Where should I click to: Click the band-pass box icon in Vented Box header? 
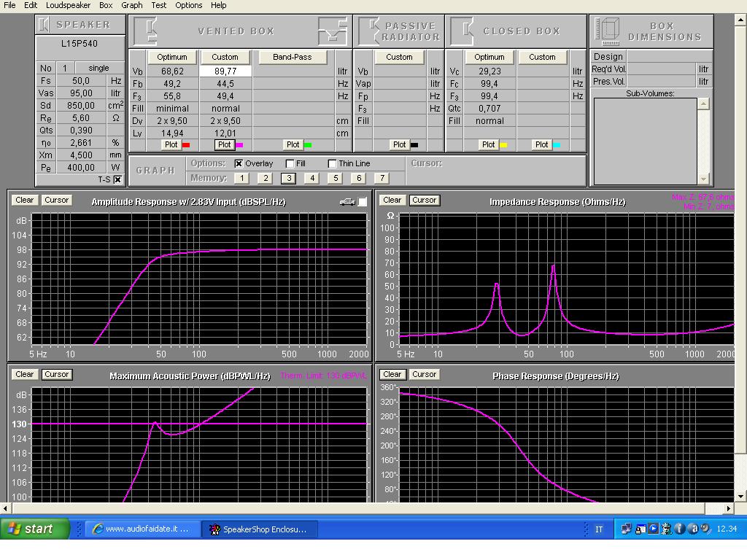pyautogui.click(x=332, y=31)
